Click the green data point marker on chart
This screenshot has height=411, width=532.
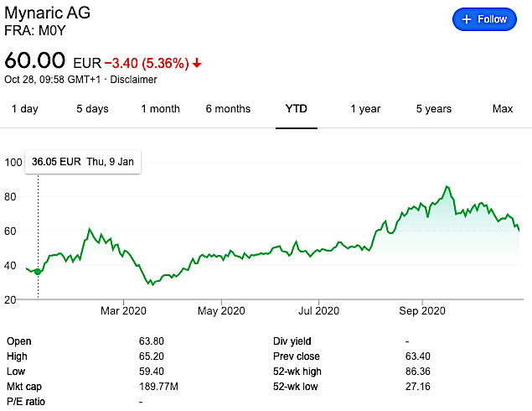coord(38,272)
